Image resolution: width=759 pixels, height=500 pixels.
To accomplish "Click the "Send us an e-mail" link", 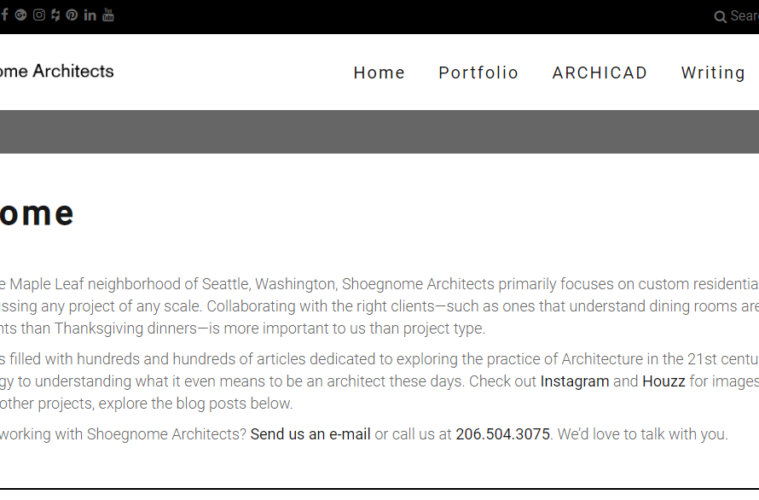I will tap(310, 434).
